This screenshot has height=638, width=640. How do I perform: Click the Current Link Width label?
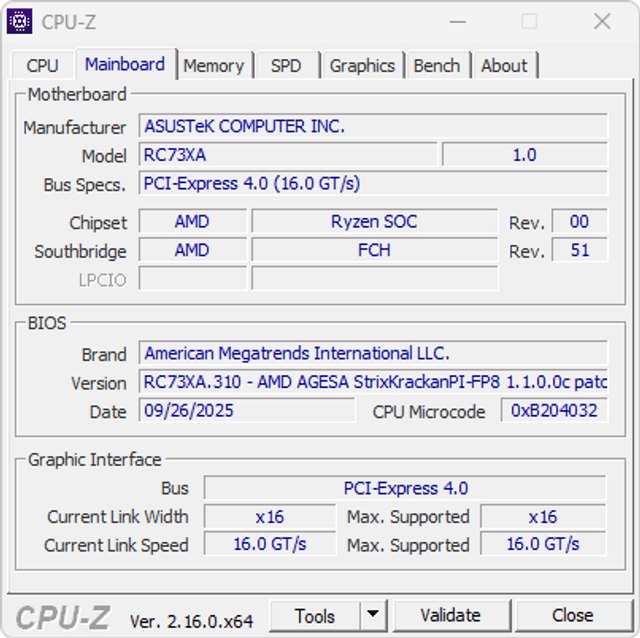click(118, 517)
